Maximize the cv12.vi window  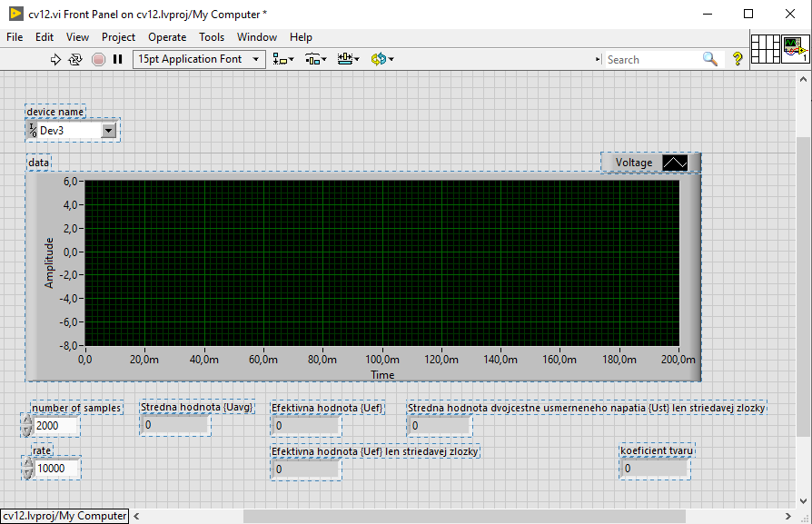[x=748, y=14]
